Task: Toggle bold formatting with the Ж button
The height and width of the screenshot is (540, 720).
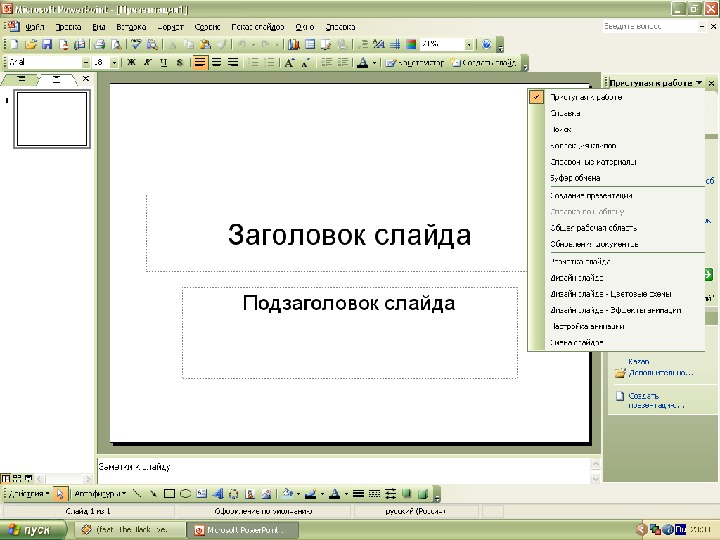Action: click(x=131, y=62)
